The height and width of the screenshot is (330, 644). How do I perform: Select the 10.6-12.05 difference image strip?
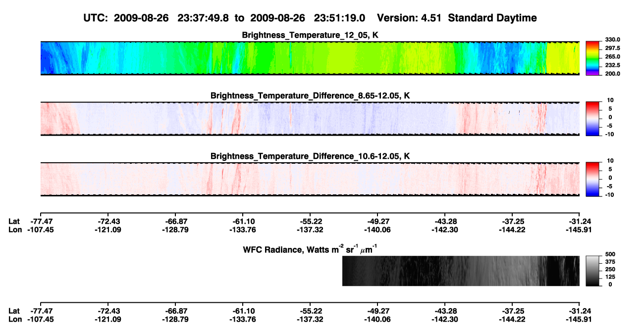click(x=310, y=179)
